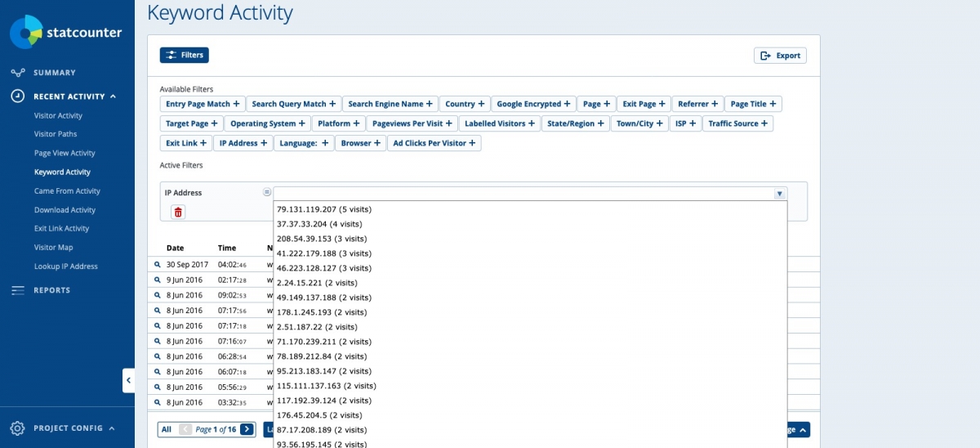Add the Target Page filter

192,123
